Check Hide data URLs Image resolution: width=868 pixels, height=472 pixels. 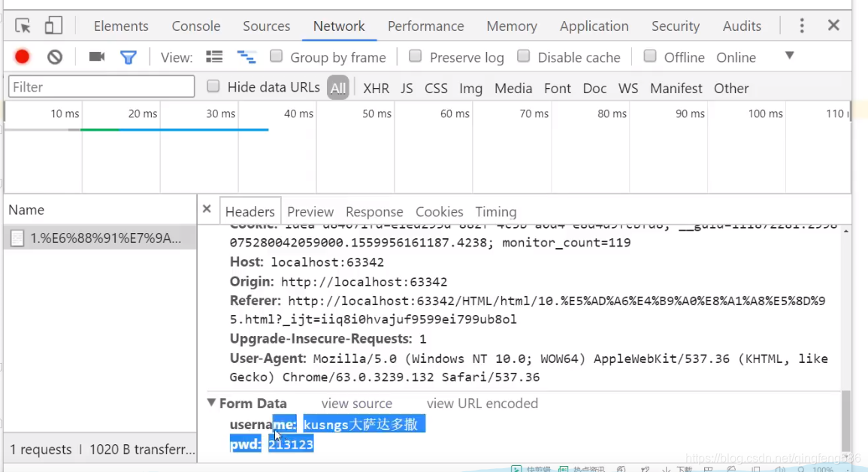[213, 86]
